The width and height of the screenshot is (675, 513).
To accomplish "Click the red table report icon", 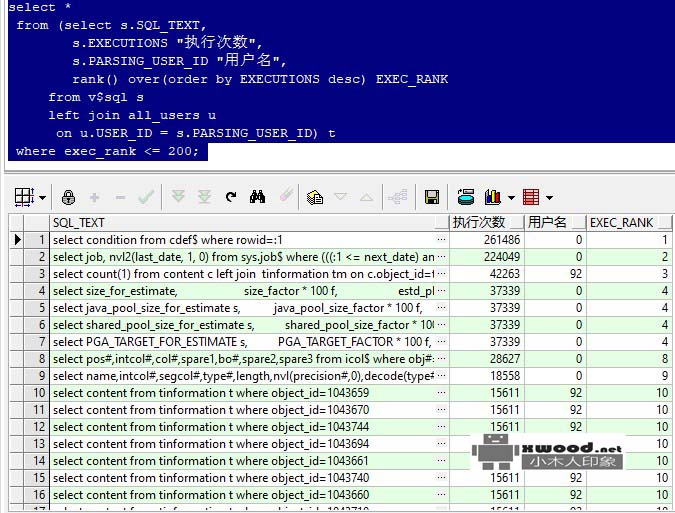I will 531,198.
